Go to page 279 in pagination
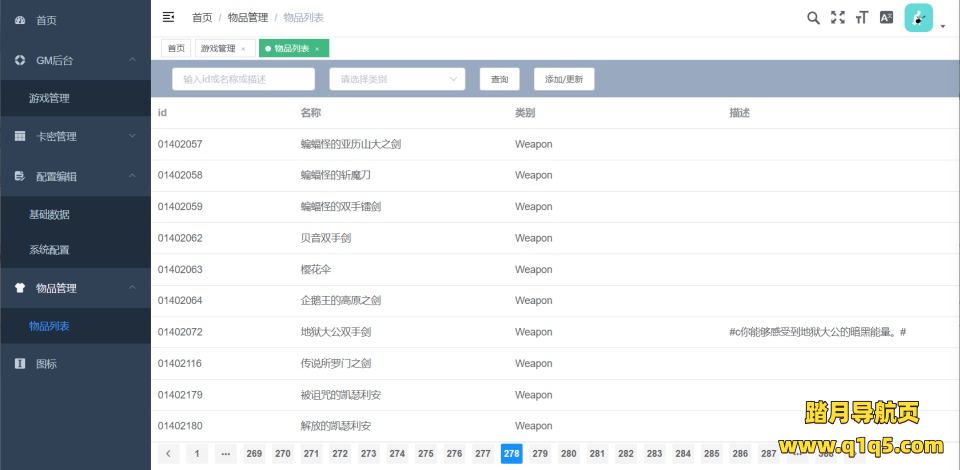The image size is (960, 470). click(540, 454)
